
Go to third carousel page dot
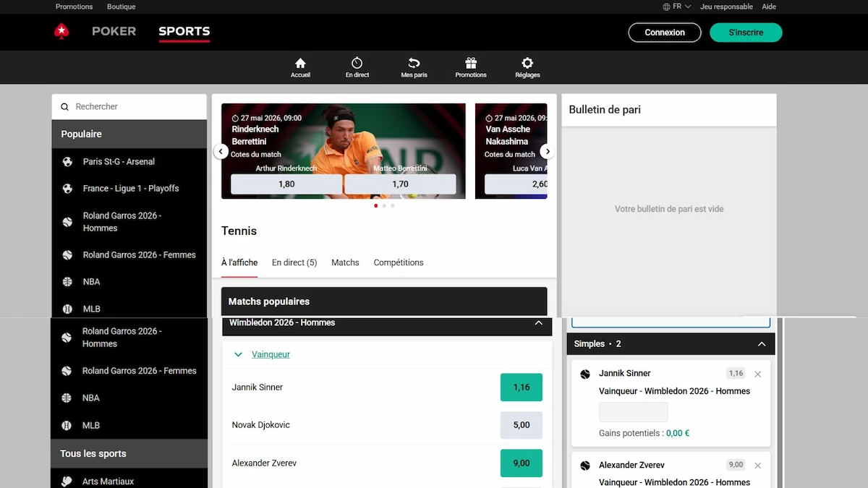[x=393, y=206]
